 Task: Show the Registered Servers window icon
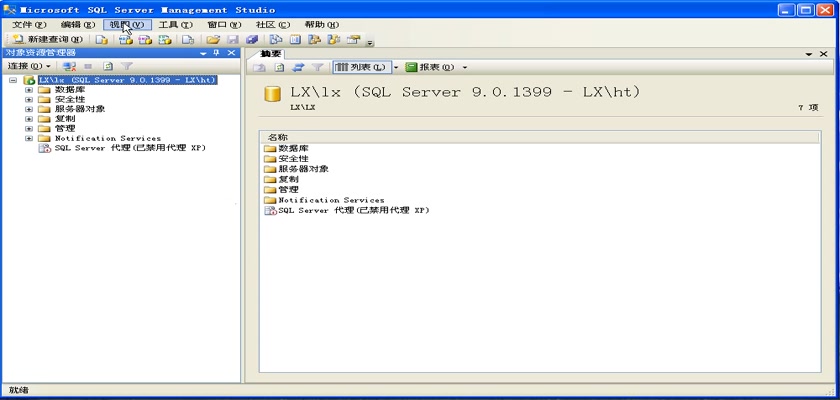[x=275, y=39]
